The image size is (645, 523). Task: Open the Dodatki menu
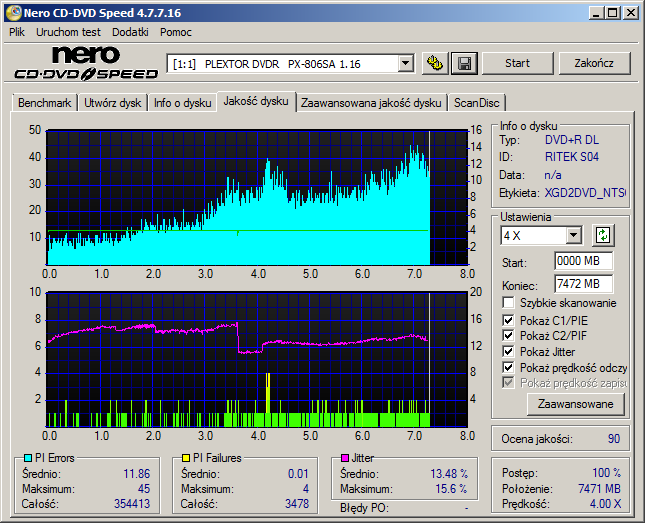[x=130, y=32]
